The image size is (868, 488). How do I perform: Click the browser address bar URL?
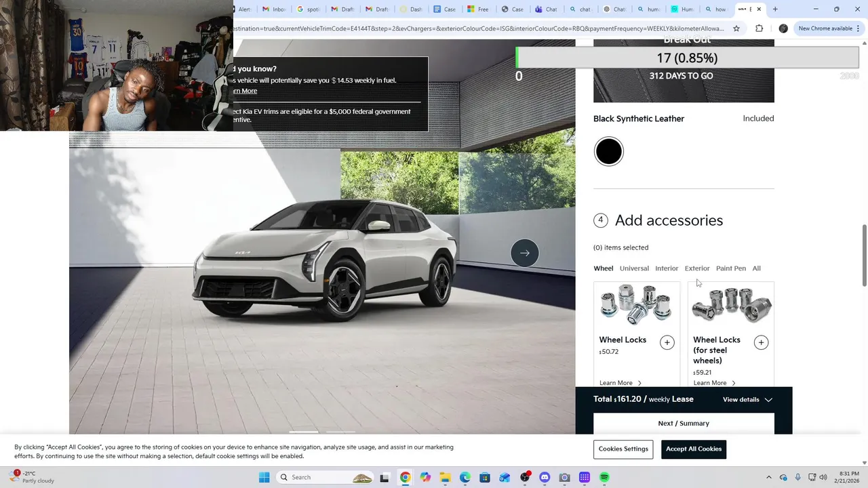click(x=479, y=28)
